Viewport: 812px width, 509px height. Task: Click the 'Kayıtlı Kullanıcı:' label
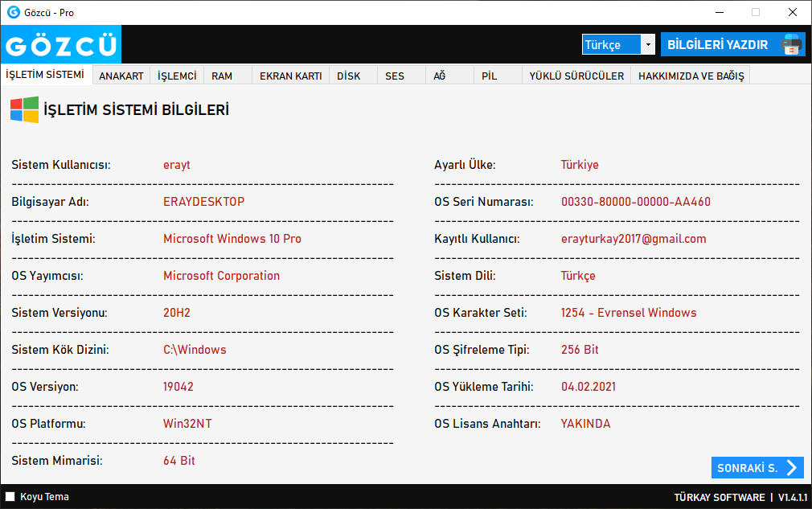477,239
